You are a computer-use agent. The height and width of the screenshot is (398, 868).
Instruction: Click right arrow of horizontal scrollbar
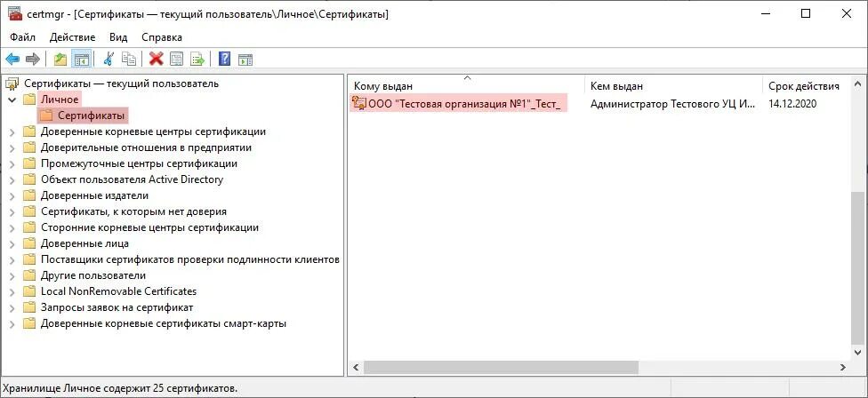(843, 368)
